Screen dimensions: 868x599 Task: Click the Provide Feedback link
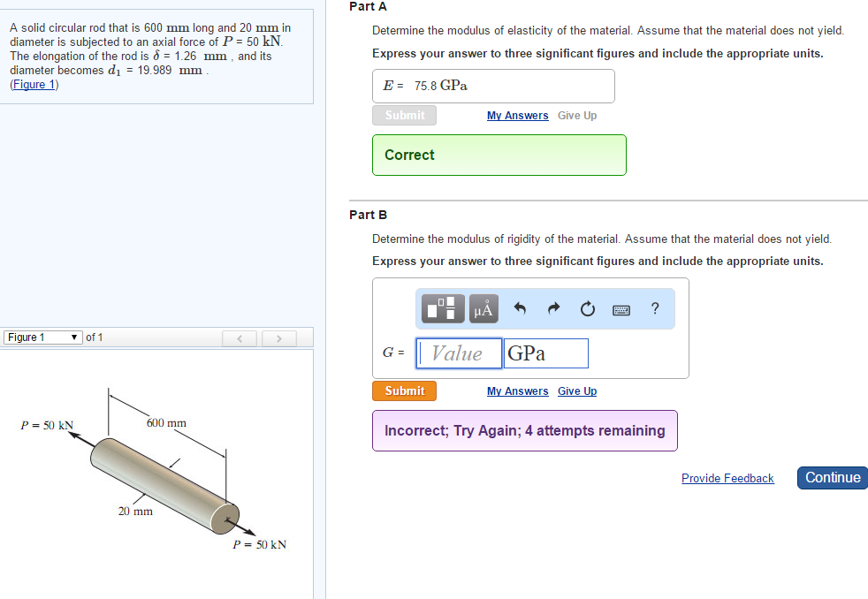coord(727,479)
